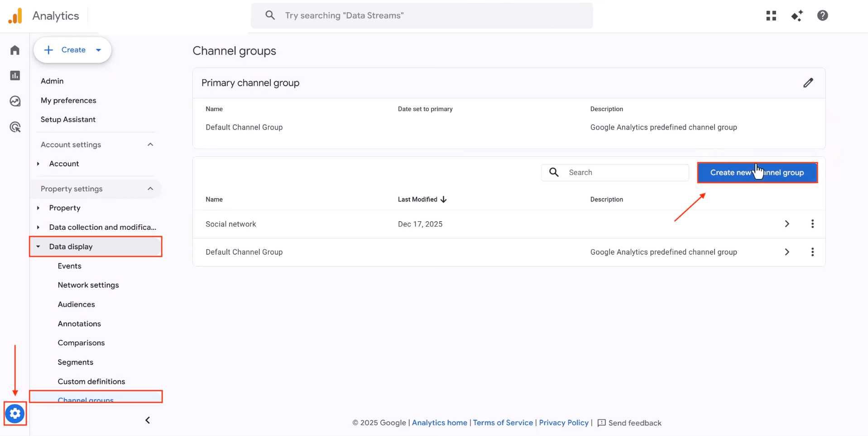868x436 pixels.
Task: Open the three-dot menu on Social network row
Action: coord(812,223)
